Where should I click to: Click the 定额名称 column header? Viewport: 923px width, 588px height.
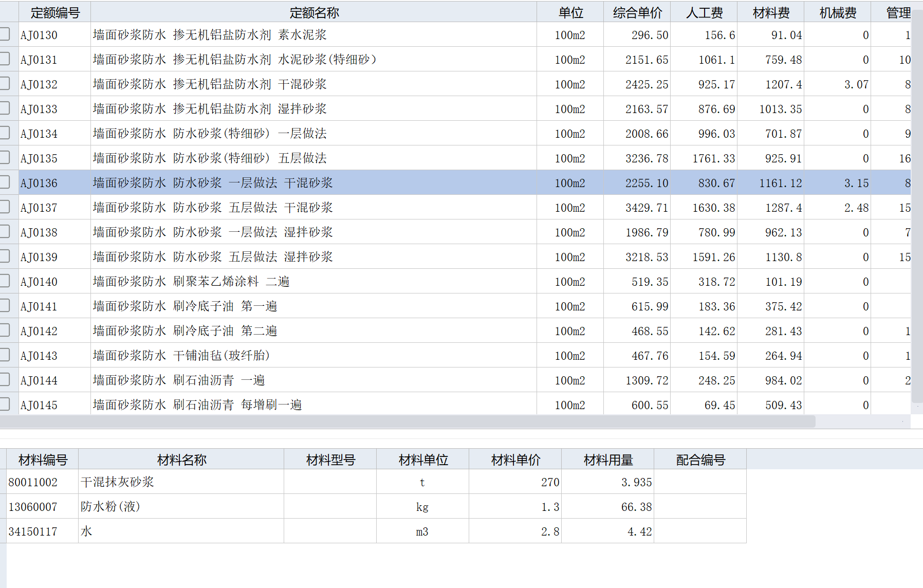point(314,12)
